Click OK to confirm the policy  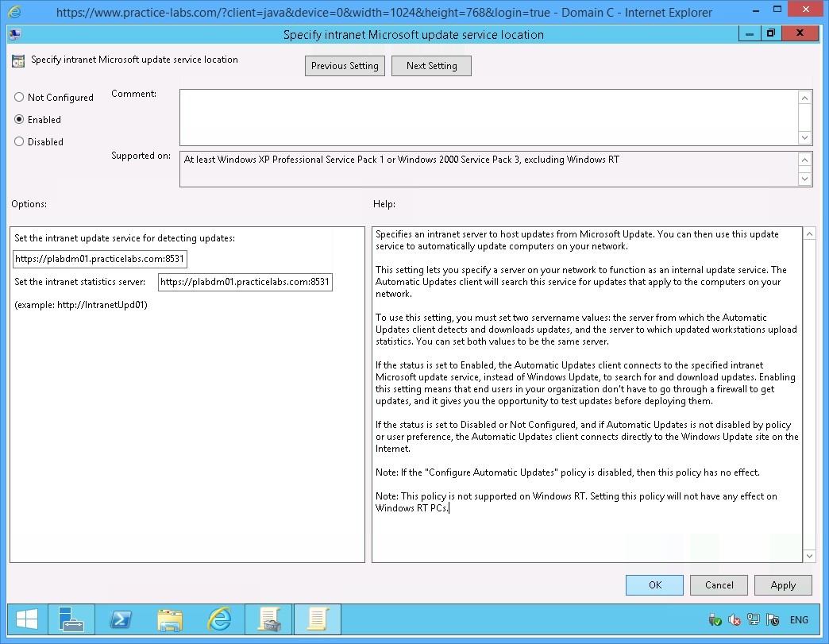coord(654,585)
